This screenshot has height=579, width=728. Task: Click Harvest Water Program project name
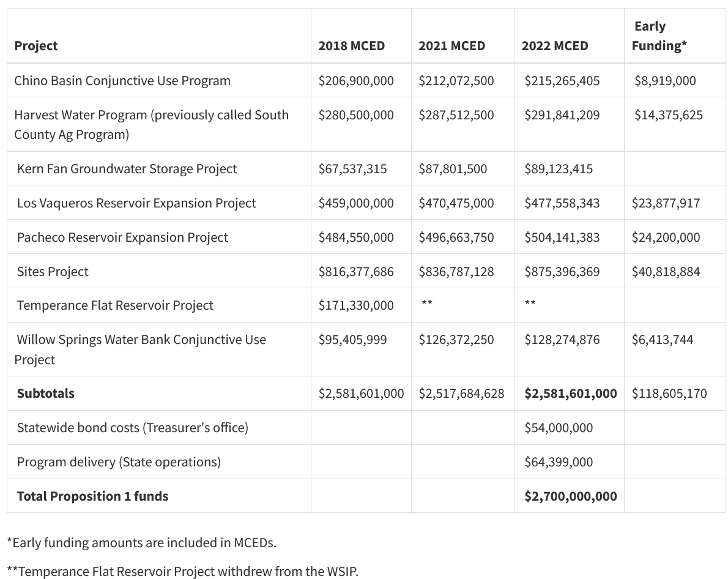[x=151, y=124]
